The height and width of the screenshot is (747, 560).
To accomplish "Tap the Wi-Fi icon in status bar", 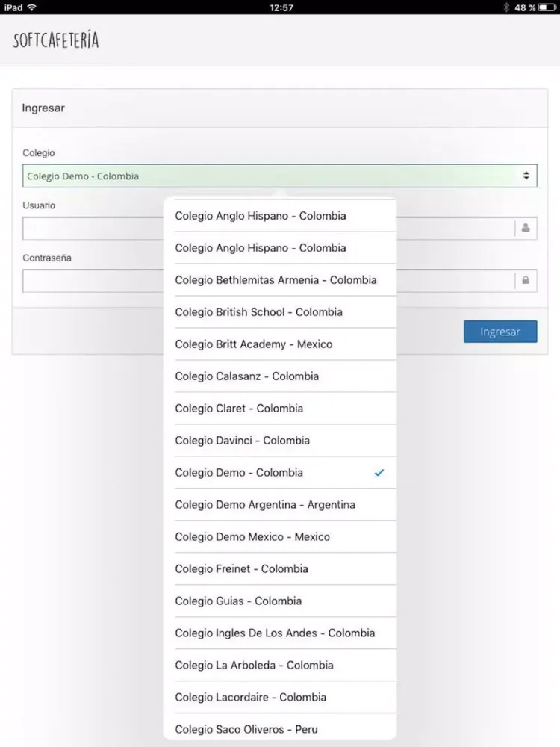I will point(32,7).
